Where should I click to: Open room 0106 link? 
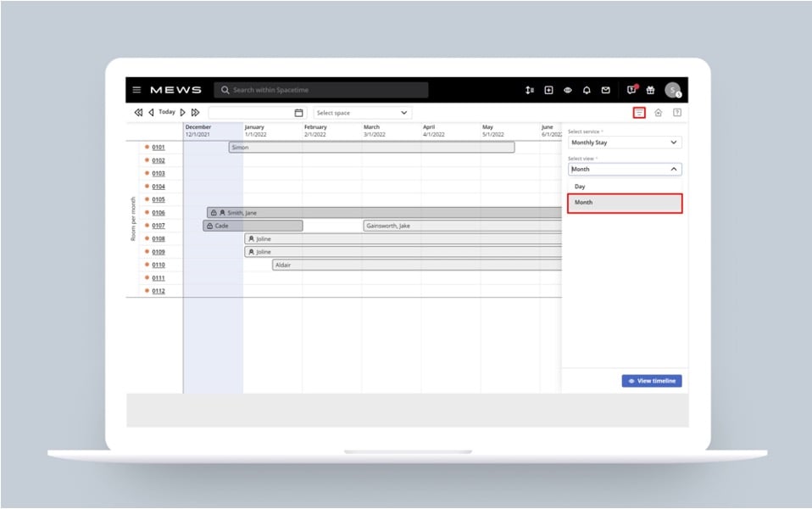coord(159,213)
